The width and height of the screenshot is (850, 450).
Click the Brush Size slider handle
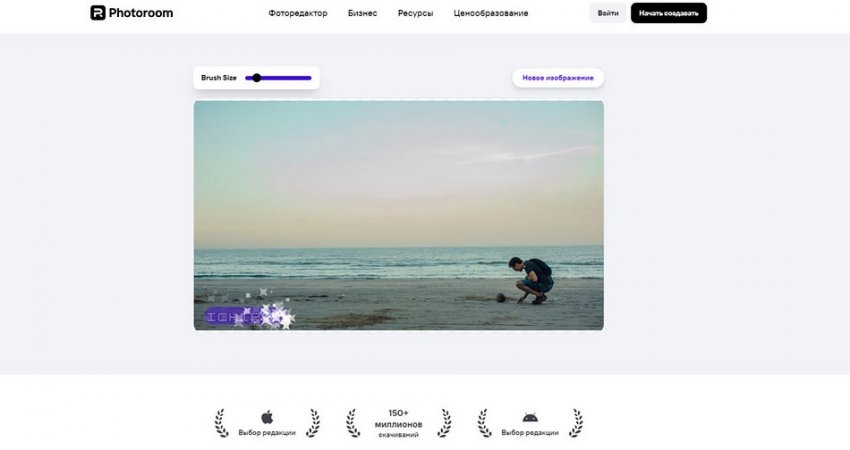257,77
